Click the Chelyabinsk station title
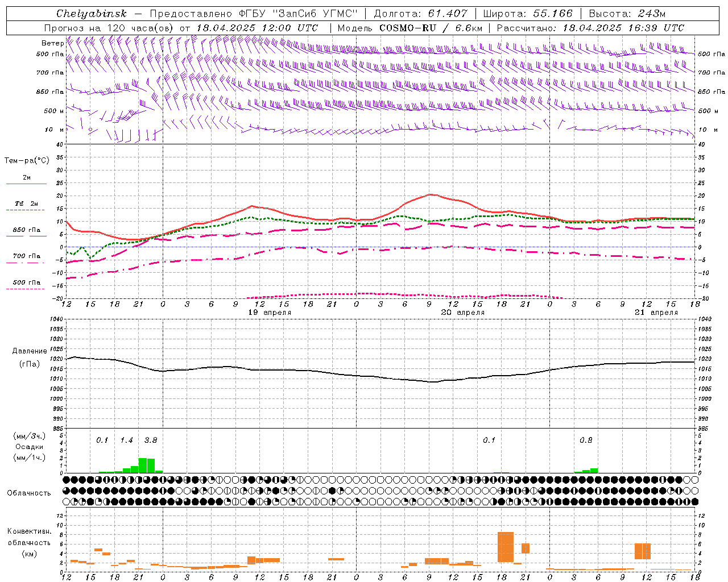 click(92, 14)
